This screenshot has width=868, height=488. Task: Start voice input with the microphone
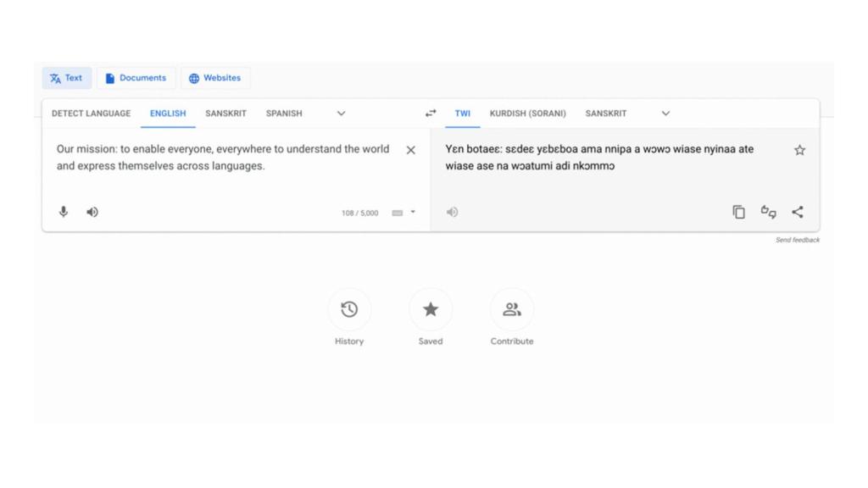(63, 212)
